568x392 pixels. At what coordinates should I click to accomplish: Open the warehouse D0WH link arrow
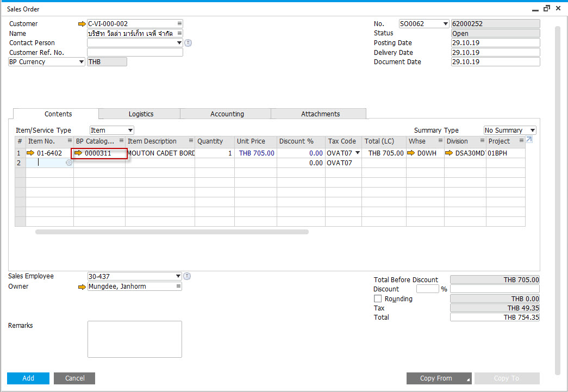point(411,153)
